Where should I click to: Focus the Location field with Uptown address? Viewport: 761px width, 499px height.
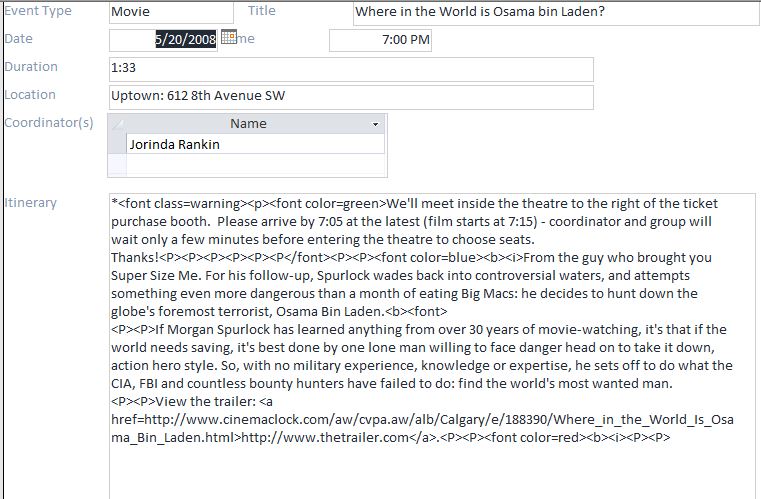pos(350,97)
